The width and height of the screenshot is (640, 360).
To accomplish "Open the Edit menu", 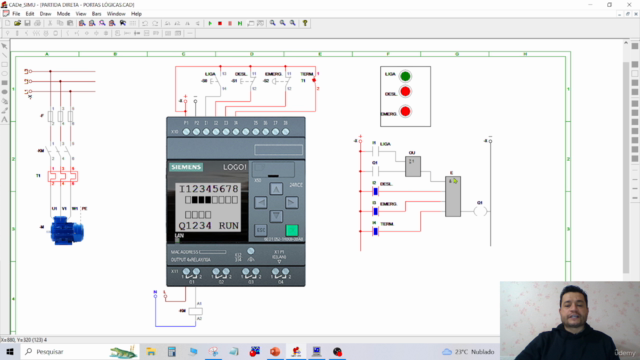I will (x=30, y=13).
